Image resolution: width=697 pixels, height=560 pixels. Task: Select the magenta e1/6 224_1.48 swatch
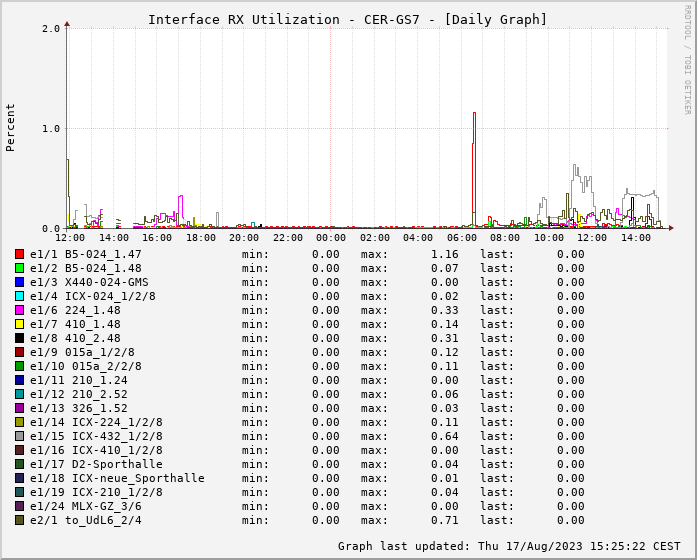pyautogui.click(x=19, y=310)
